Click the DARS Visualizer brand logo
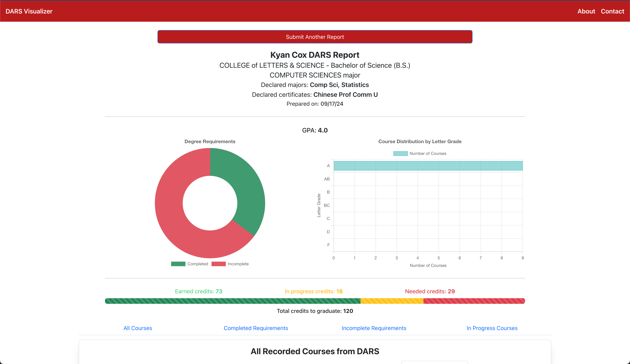The width and height of the screenshot is (630, 364). tap(29, 11)
